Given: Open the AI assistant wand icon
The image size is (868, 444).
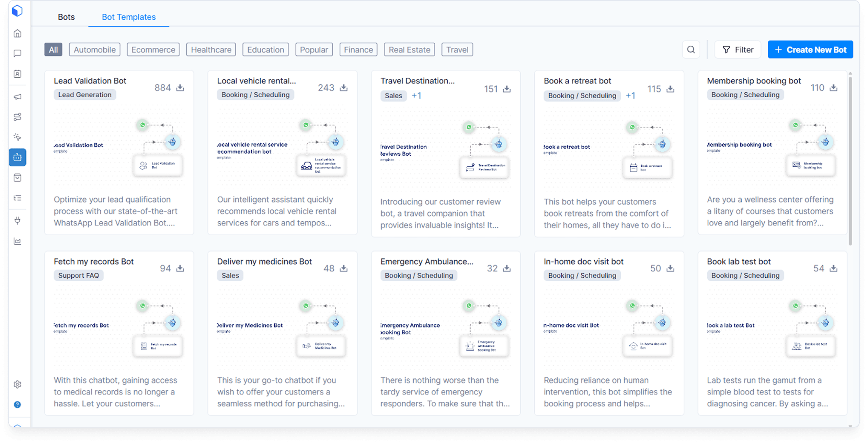Looking at the screenshot, I should [x=17, y=137].
